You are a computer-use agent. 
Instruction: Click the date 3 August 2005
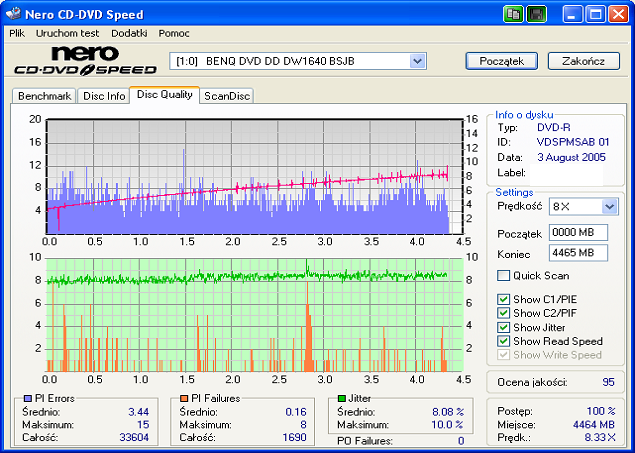pos(571,157)
